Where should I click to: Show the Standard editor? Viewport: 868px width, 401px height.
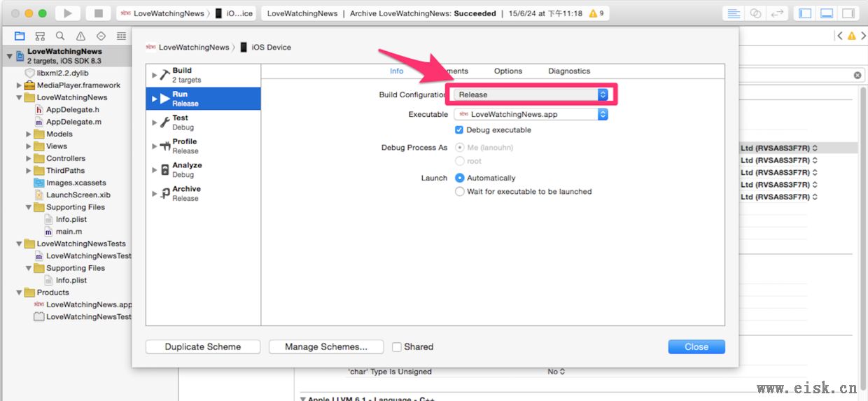point(734,13)
